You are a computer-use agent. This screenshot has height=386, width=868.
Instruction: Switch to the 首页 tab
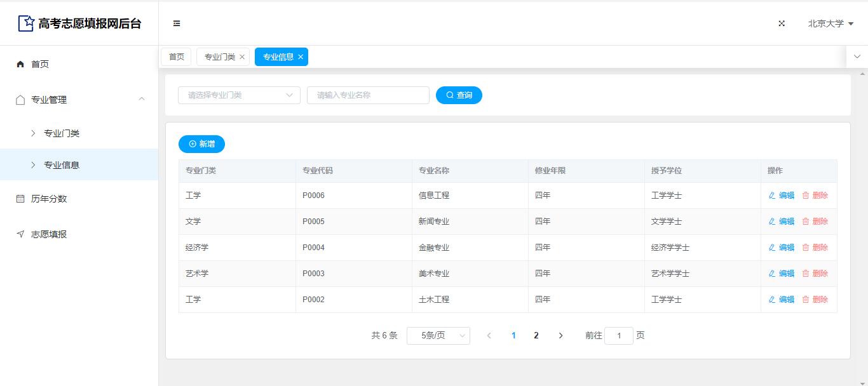pyautogui.click(x=176, y=57)
